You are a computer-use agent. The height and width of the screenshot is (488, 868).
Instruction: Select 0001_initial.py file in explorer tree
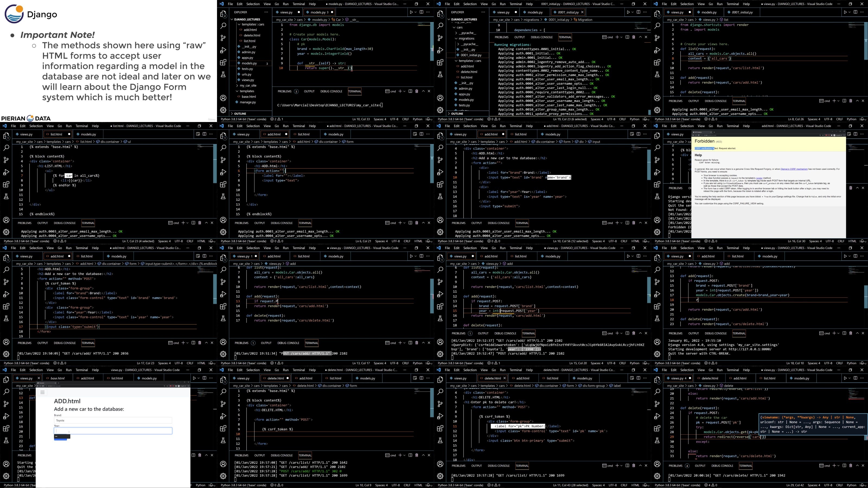[x=471, y=55]
